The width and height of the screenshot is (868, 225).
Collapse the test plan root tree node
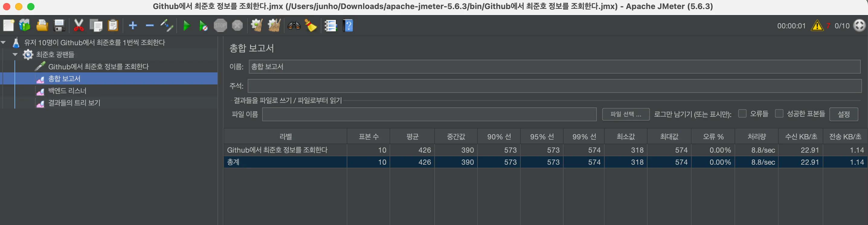point(3,43)
